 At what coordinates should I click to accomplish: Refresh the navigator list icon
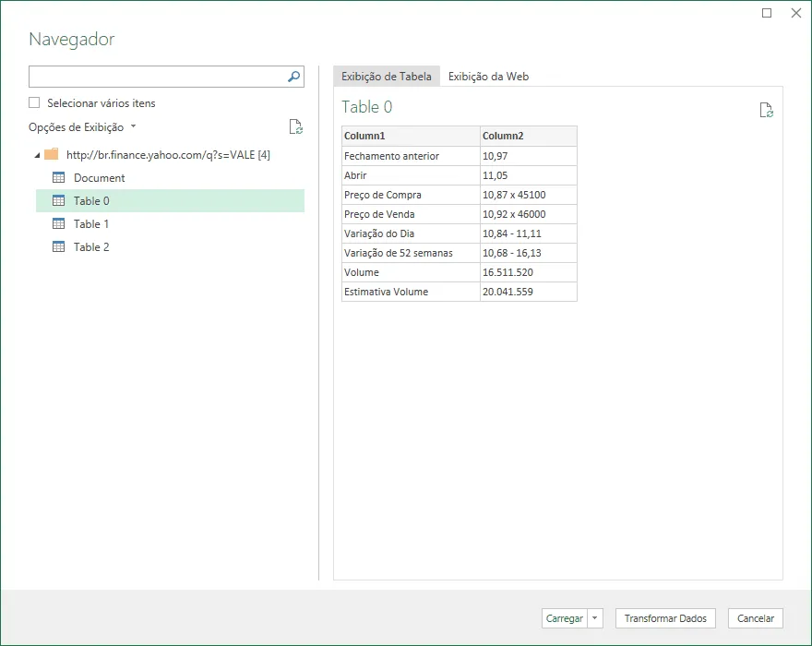click(x=295, y=127)
